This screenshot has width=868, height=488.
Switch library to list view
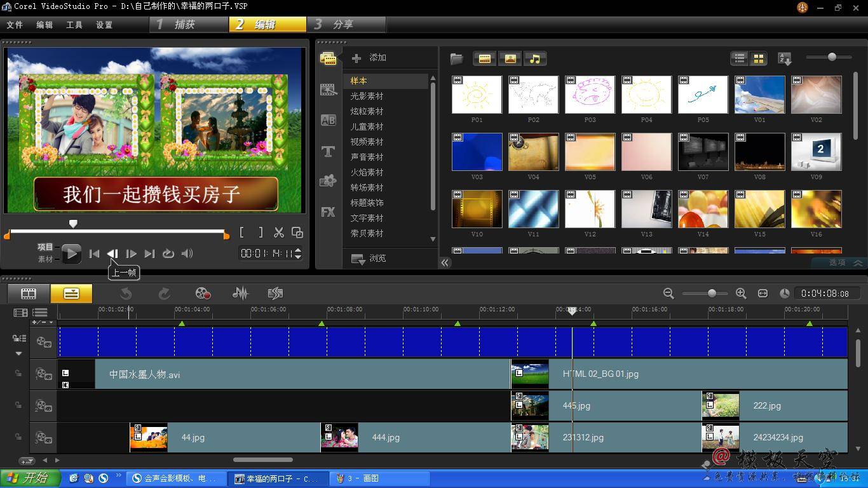(x=739, y=58)
